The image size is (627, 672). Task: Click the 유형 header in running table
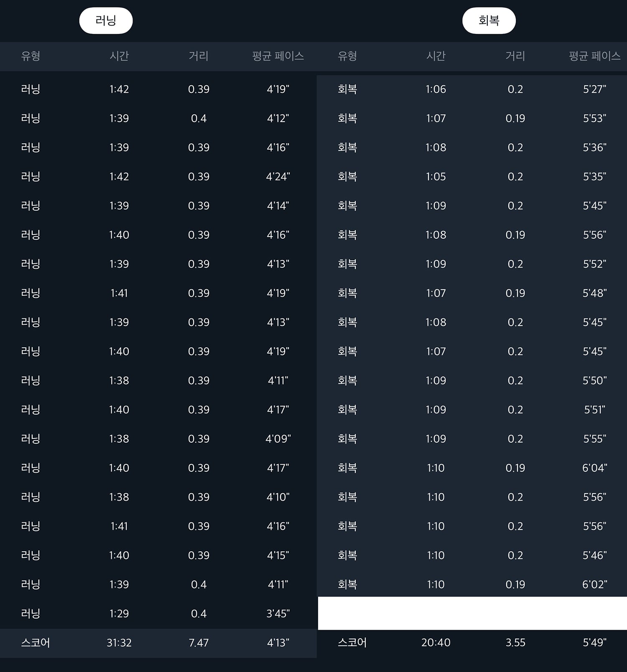tap(31, 56)
